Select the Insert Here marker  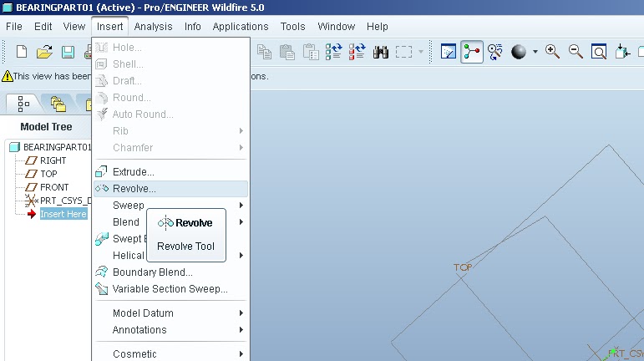63,214
